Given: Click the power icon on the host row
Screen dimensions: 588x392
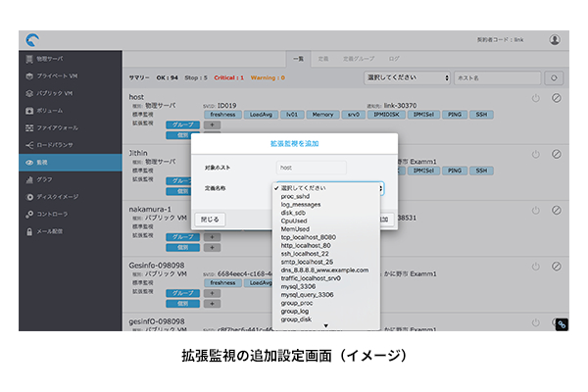Looking at the screenshot, I should click(535, 98).
